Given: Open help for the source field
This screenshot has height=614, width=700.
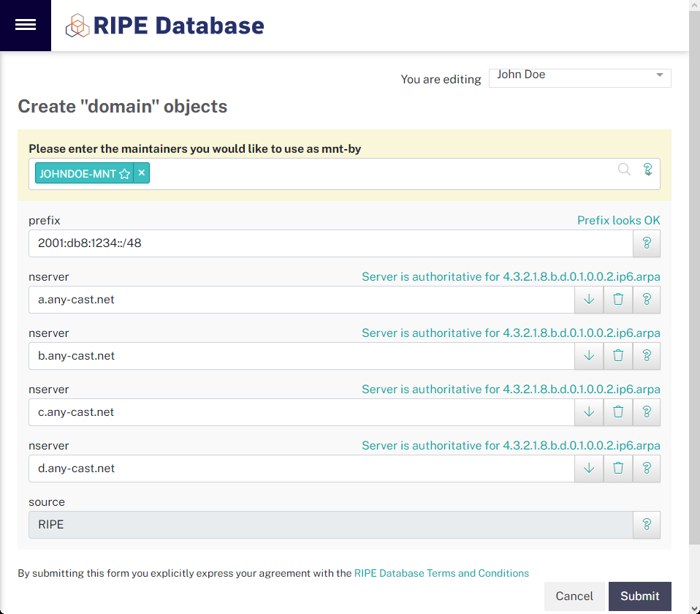Looking at the screenshot, I should tap(647, 525).
